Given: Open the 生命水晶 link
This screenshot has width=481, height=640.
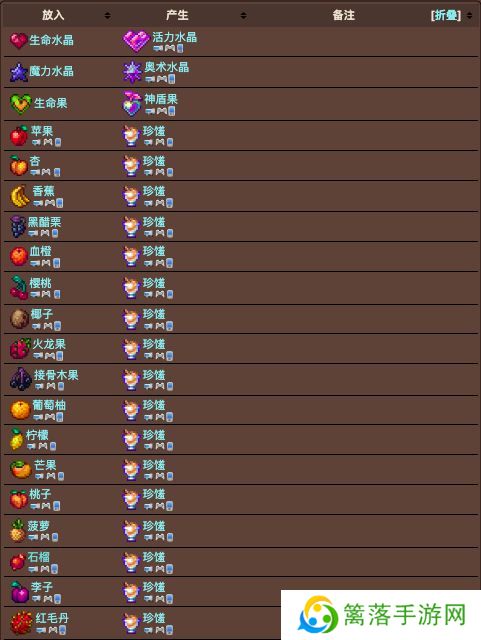Looking at the screenshot, I should [x=51, y=40].
